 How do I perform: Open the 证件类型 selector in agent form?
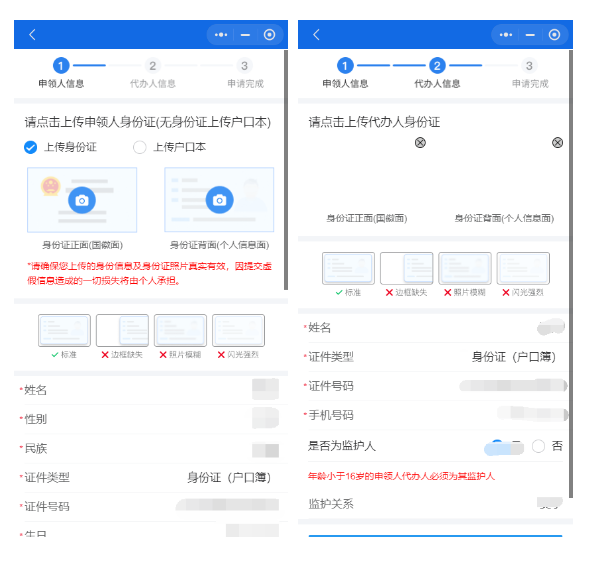434,357
